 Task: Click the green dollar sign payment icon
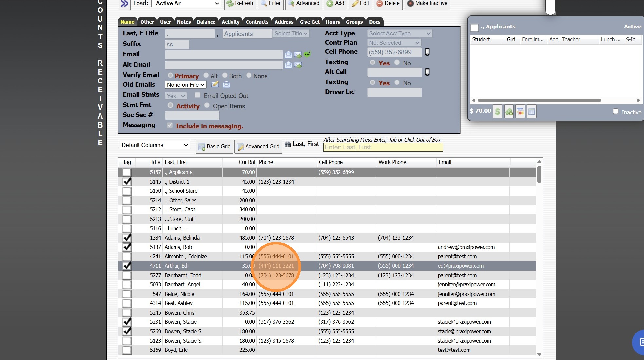497,112
